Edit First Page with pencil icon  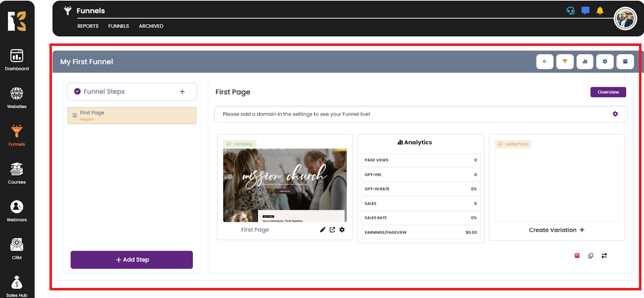coord(323,230)
